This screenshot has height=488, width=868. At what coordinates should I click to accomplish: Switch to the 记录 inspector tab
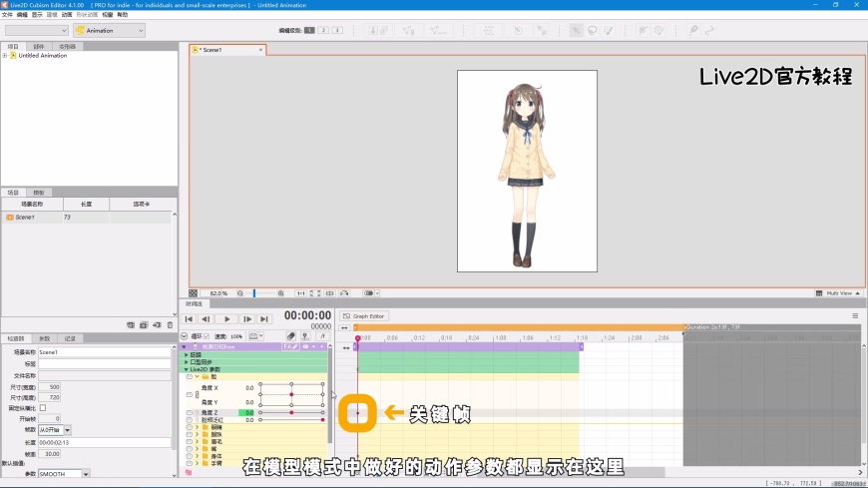pos(70,338)
